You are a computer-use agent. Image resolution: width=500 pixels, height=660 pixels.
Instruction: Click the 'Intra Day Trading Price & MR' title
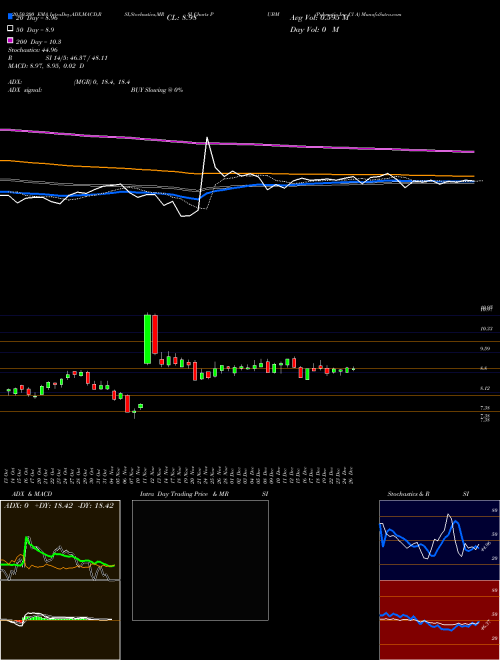coord(184,494)
